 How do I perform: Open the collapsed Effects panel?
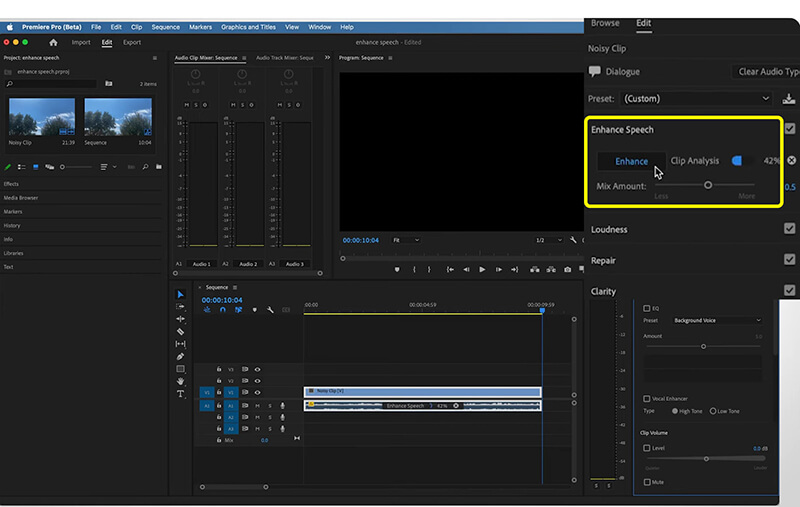(x=11, y=184)
